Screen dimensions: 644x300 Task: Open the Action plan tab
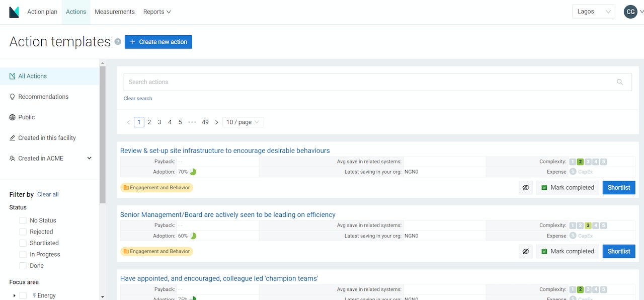(x=42, y=12)
